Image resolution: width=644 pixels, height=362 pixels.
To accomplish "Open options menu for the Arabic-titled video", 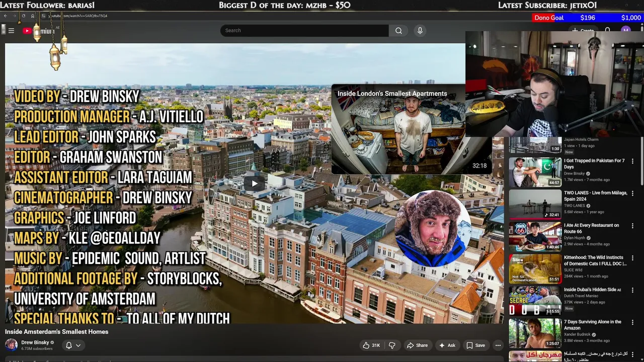I will [632, 354].
